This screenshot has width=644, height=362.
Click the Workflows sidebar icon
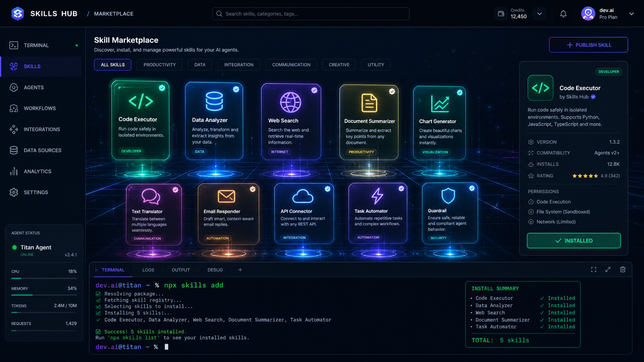coord(14,108)
